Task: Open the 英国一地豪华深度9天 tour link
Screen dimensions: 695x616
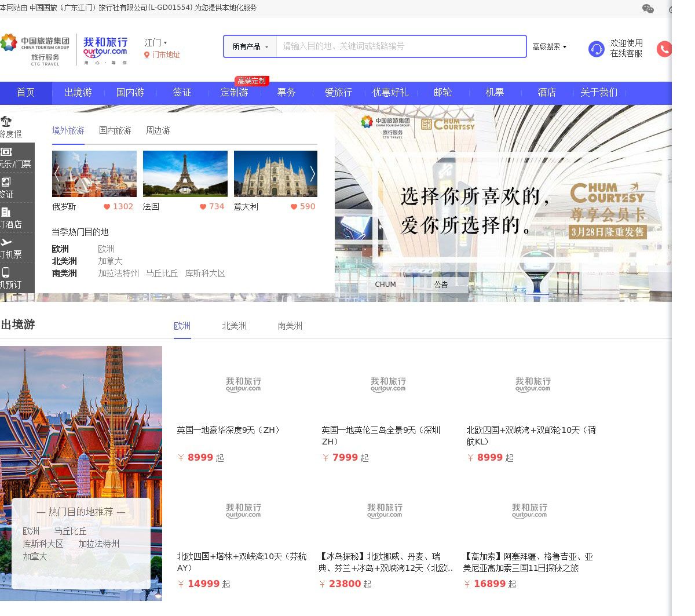Action: point(228,430)
